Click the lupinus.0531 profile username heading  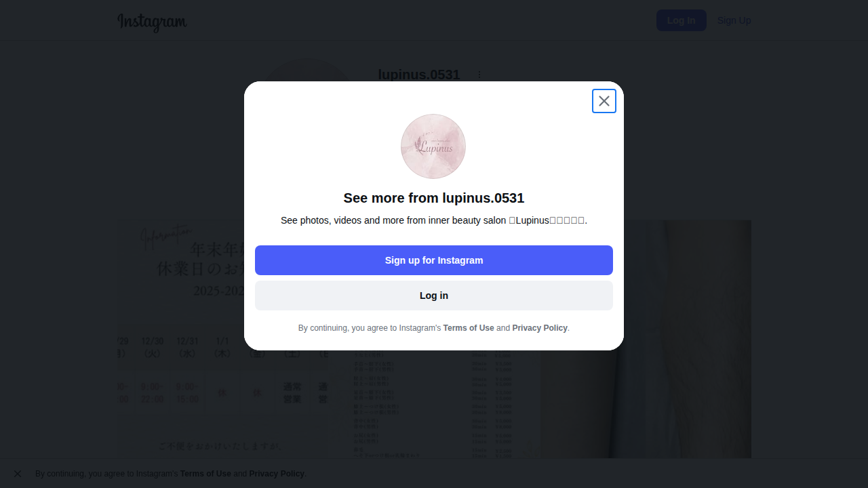pos(419,75)
